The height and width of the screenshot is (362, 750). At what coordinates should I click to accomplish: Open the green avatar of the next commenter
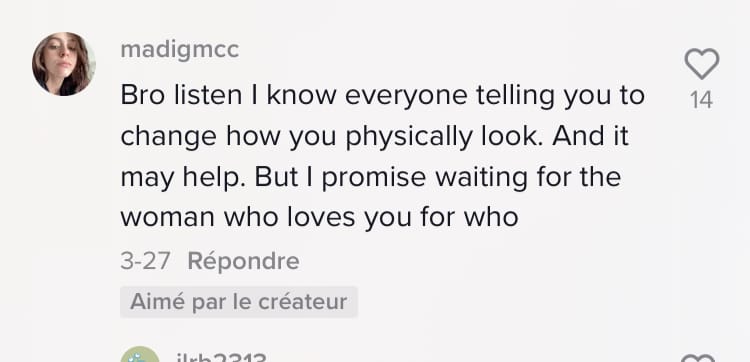tap(140, 356)
